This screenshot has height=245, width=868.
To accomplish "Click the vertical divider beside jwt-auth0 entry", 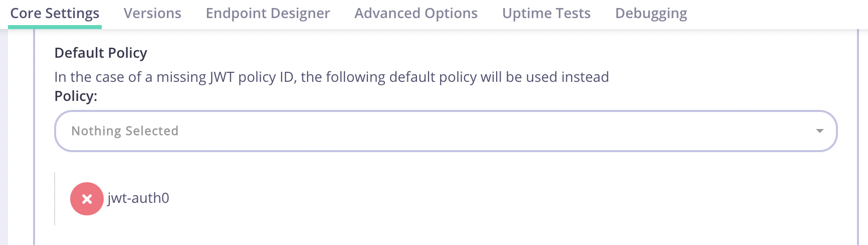I will 55,199.
